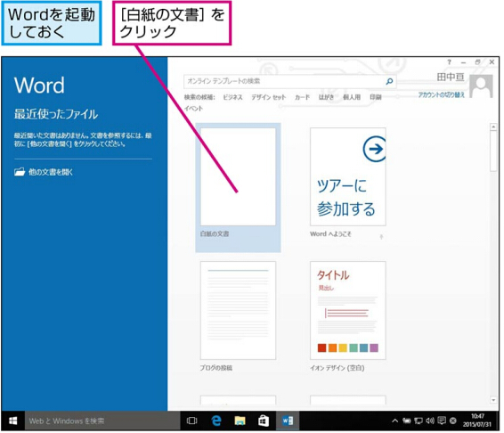
Task: Choose the ブログの投稿 template
Action: click(238, 310)
